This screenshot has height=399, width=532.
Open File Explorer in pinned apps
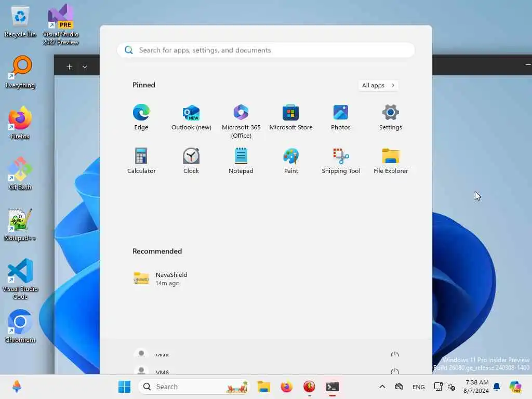click(x=391, y=161)
